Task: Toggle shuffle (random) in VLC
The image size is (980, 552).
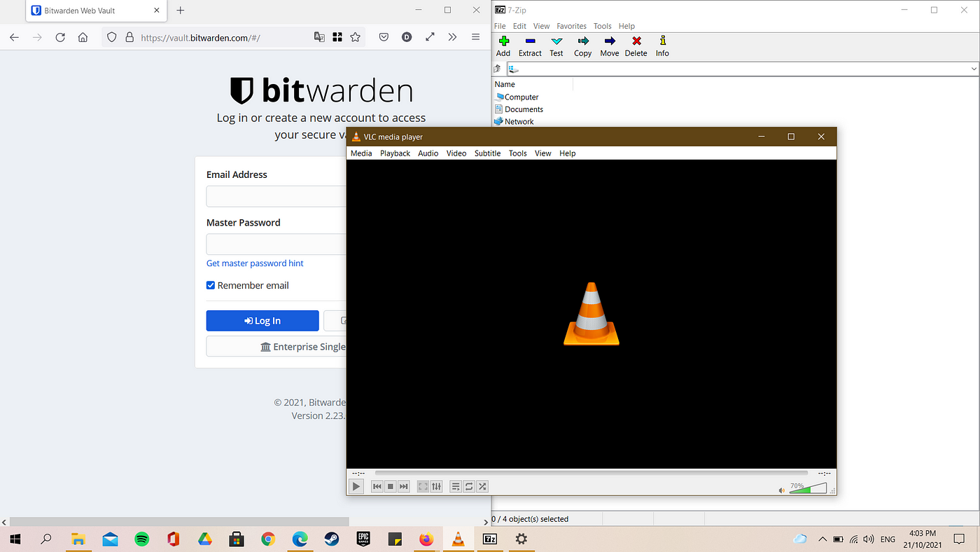Action: coord(482,486)
